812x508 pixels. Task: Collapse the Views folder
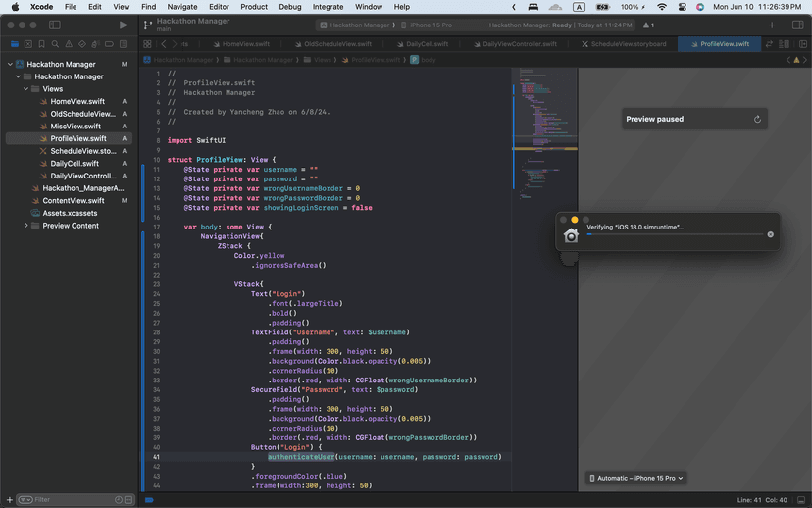coord(25,89)
